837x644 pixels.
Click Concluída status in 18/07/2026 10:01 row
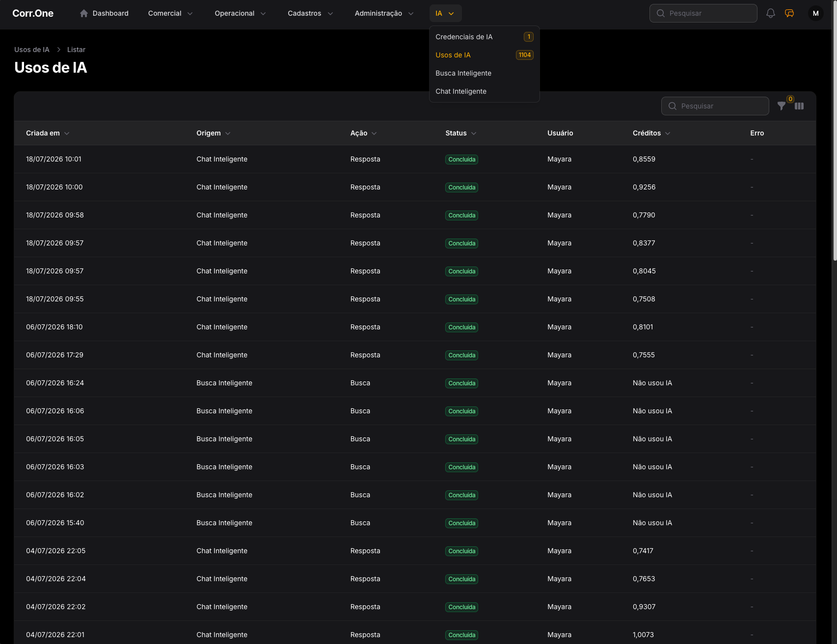461,160
